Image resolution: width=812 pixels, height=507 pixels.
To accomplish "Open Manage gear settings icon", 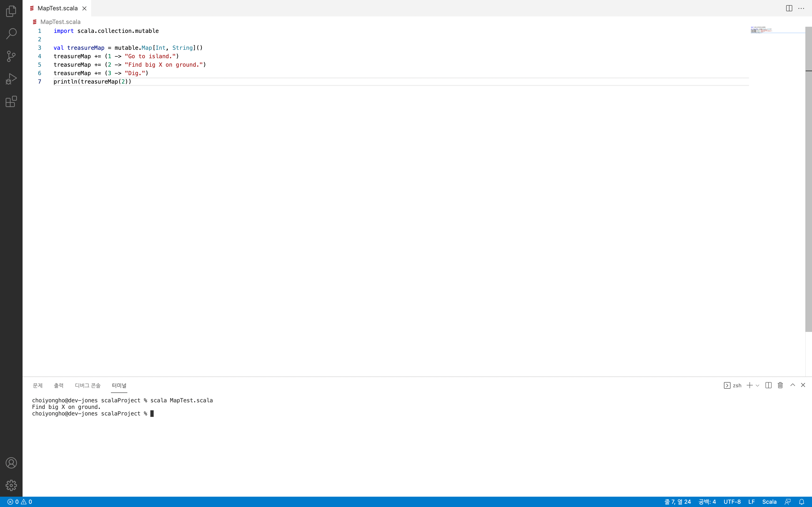I will click(x=11, y=485).
